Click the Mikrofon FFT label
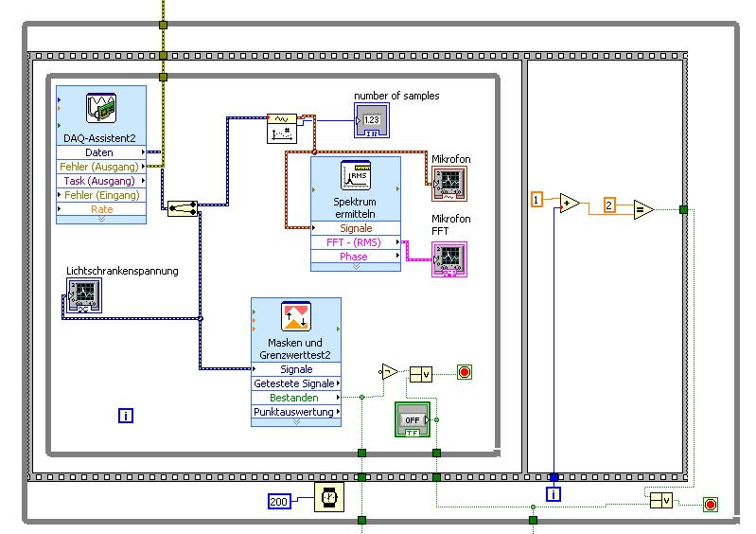 pos(450,224)
